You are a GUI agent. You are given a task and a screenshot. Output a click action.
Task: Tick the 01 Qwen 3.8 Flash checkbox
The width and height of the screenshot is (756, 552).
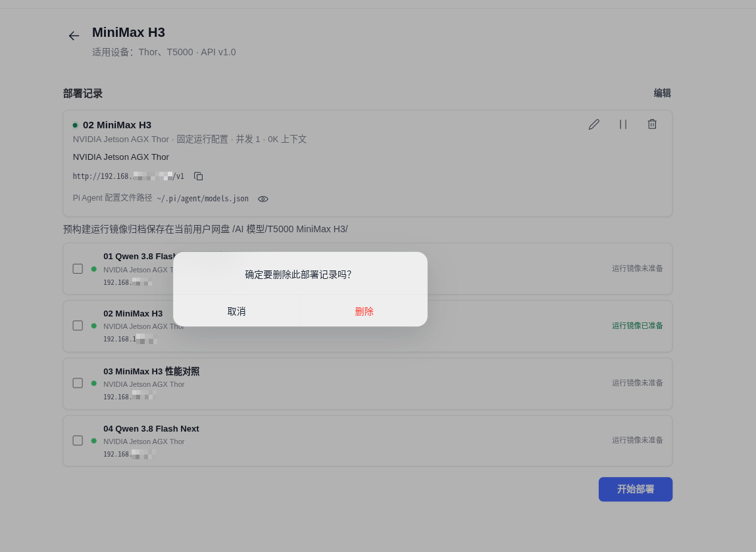(x=78, y=268)
